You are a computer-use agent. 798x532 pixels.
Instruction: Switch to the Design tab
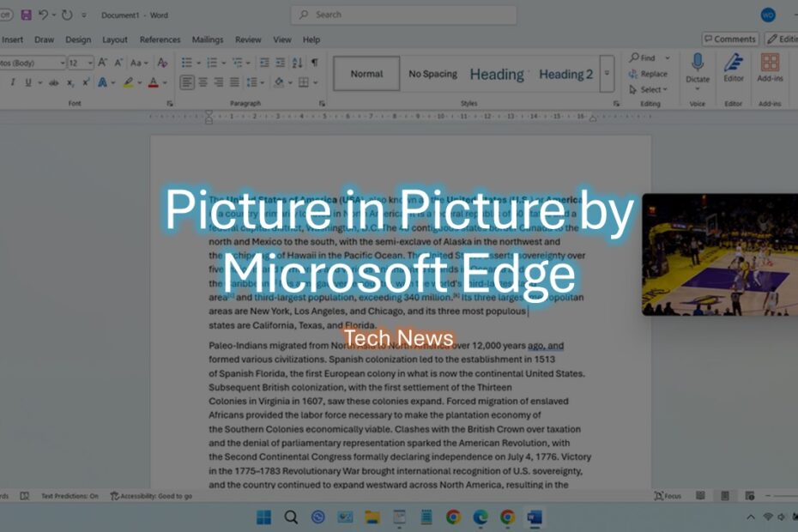pyautogui.click(x=78, y=39)
